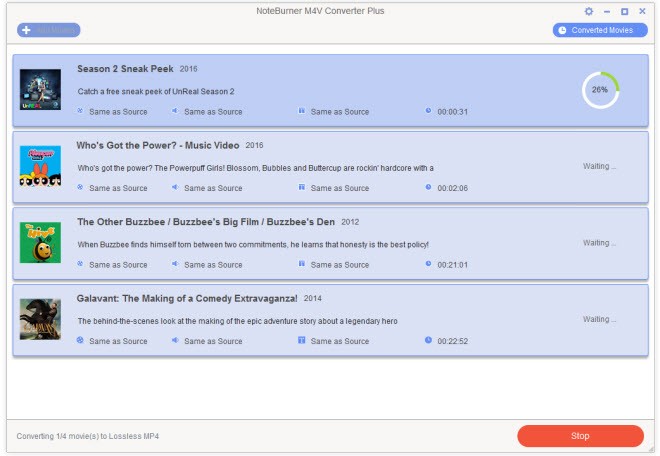This screenshot has height=456, width=660.
Task: Click year 2012 beside The Other Buzzbee title
Action: [x=350, y=222]
